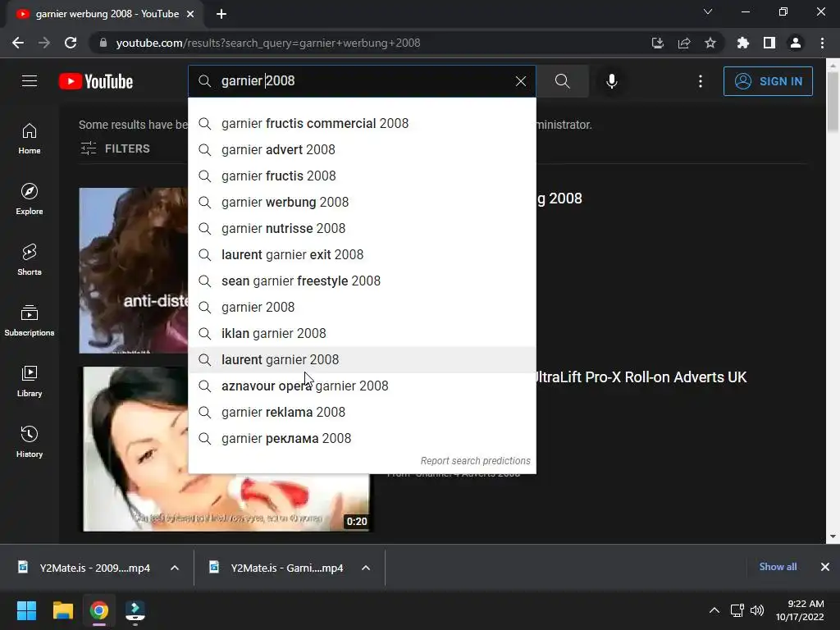Start voice search with the microphone
Screen dimensions: 840x630
[611, 81]
